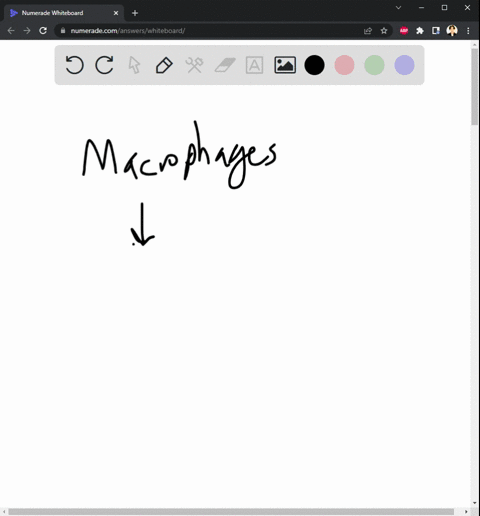Image resolution: width=480 pixels, height=516 pixels.
Task: Open the crossed tools icon
Action: (194, 65)
